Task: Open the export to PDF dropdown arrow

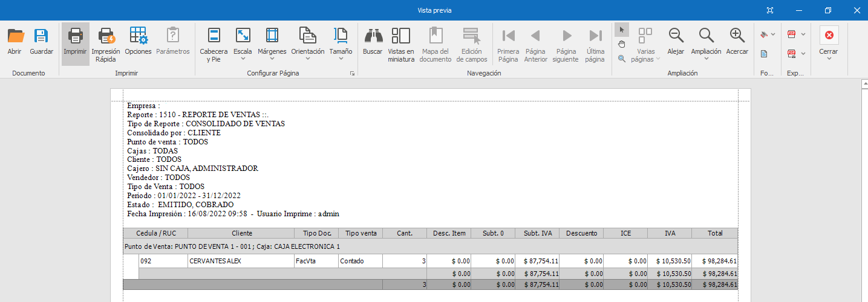Action: point(803,34)
